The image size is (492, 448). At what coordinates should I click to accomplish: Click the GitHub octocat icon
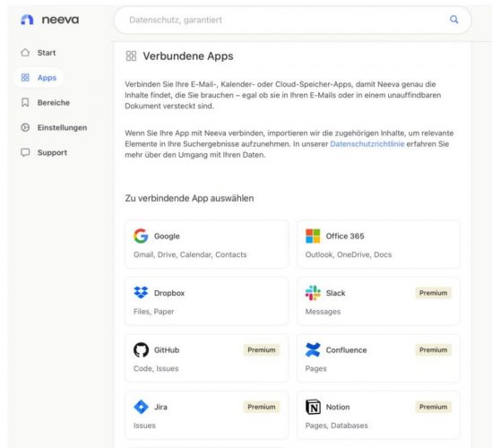pos(141,349)
